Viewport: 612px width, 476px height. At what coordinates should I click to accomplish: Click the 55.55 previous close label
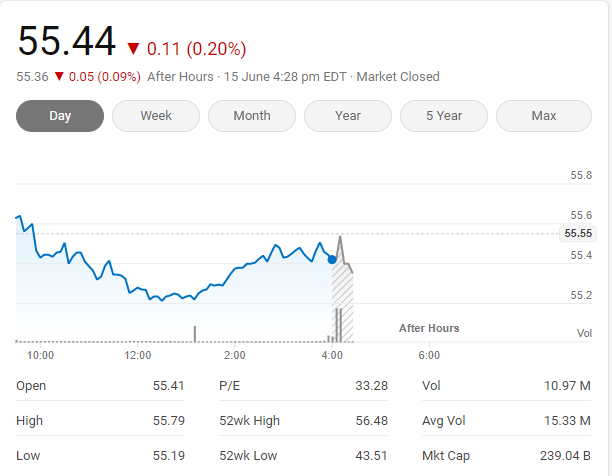click(578, 233)
